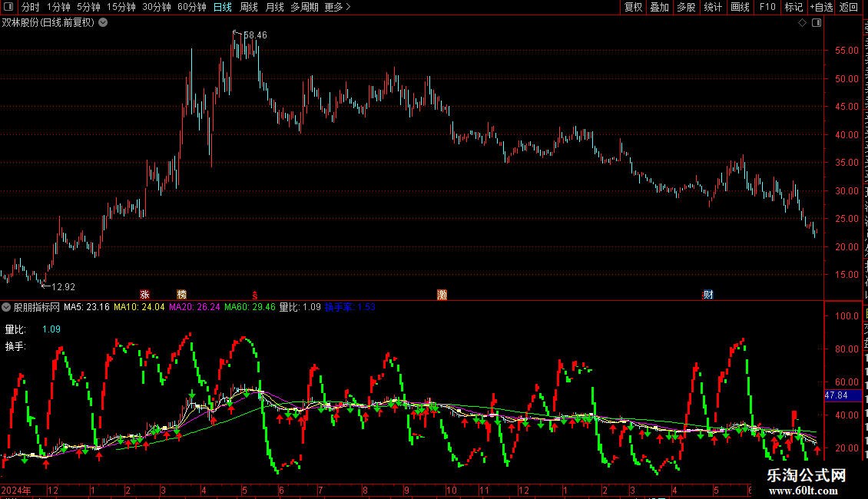Click the diamond icon at chart top right
Viewport: 868px width, 499px height.
point(802,23)
